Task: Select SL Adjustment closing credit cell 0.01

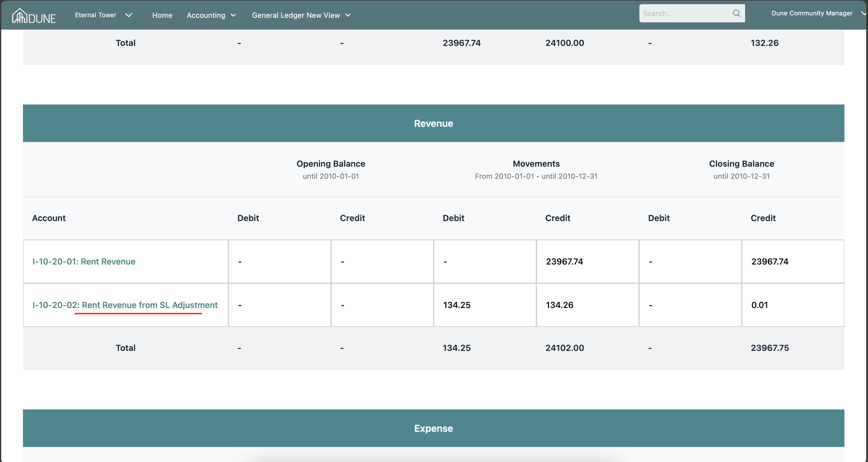Action: tap(760, 305)
